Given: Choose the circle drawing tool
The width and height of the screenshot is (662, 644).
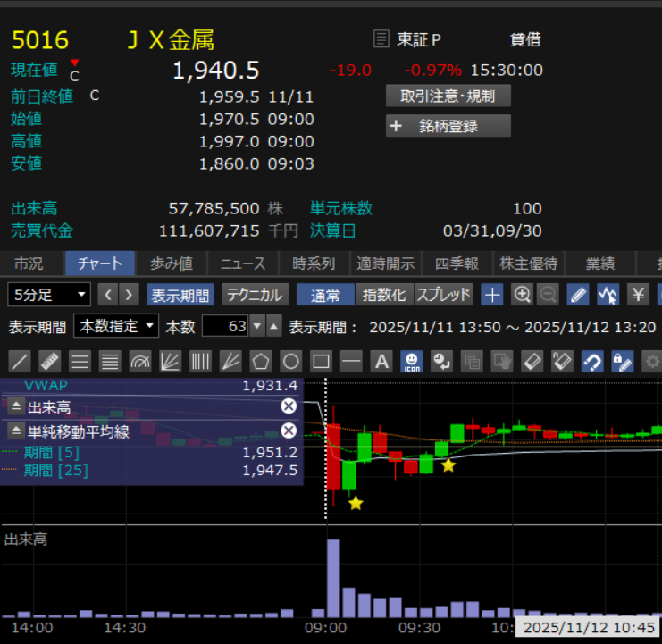Looking at the screenshot, I should (290, 362).
